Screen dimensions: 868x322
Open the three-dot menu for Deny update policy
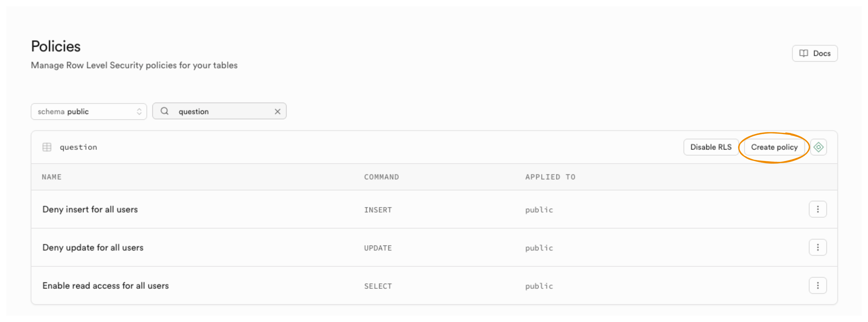pyautogui.click(x=818, y=248)
